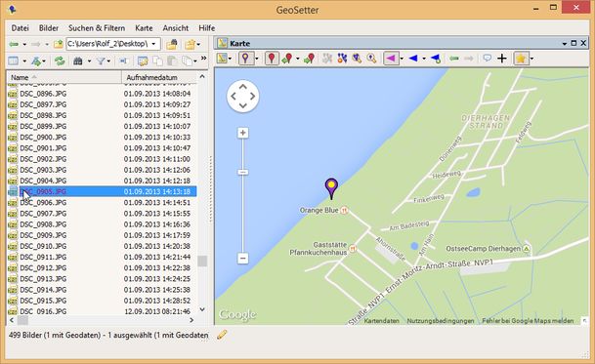Screen dimensions: 595x364
Task: Click the gray forward navigation arrow
Action: pos(36,44)
